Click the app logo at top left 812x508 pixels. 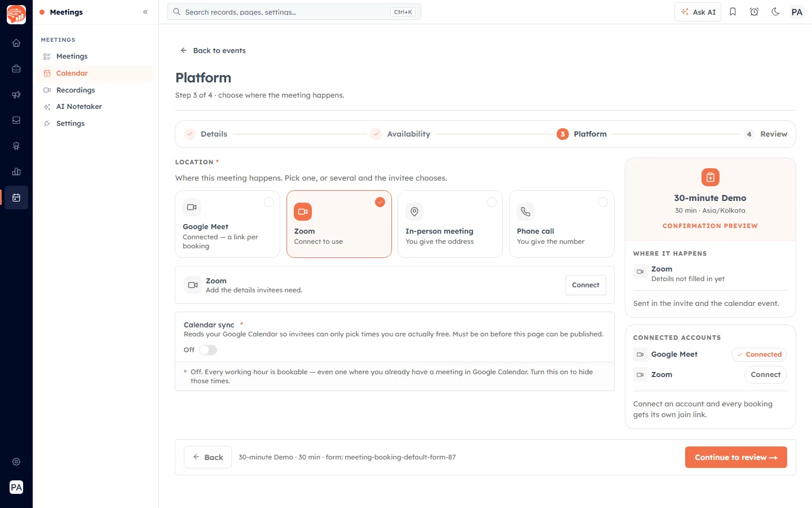[x=16, y=15]
